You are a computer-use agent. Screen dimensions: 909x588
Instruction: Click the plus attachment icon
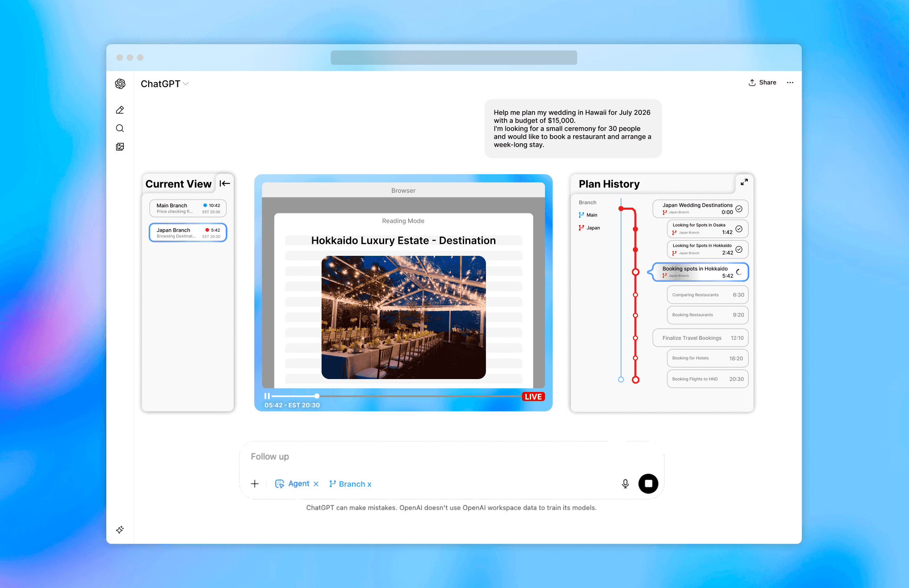(x=255, y=484)
